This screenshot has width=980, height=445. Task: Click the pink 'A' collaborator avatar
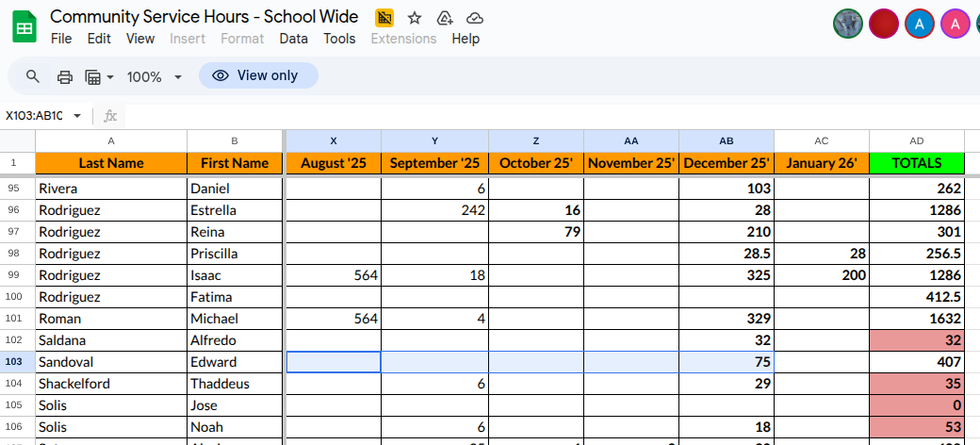click(955, 24)
